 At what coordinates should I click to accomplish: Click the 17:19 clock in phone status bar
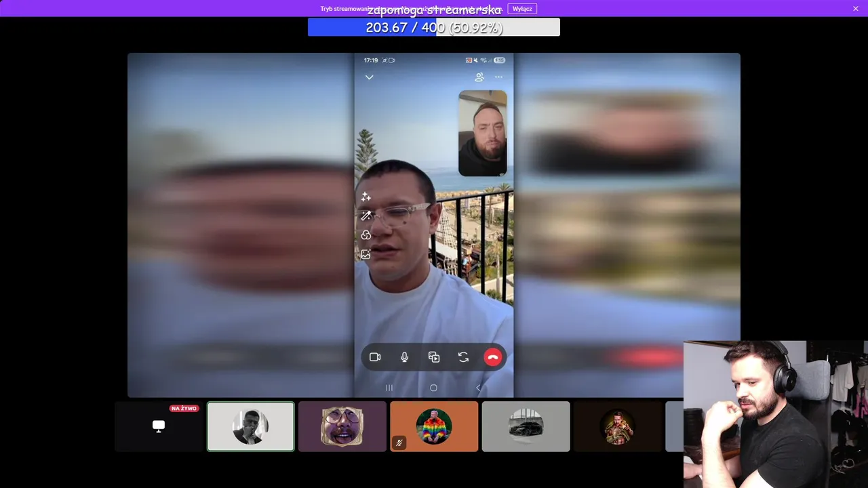click(371, 60)
